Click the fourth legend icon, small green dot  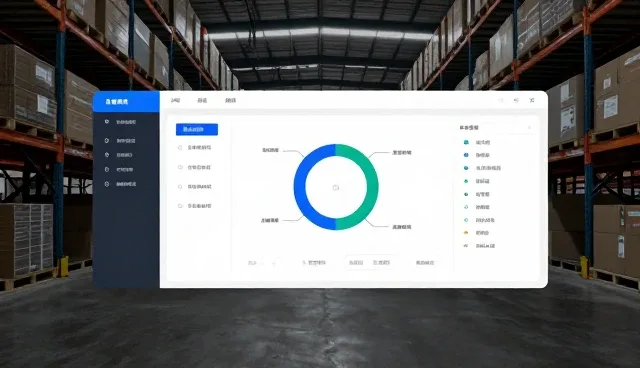(466, 181)
